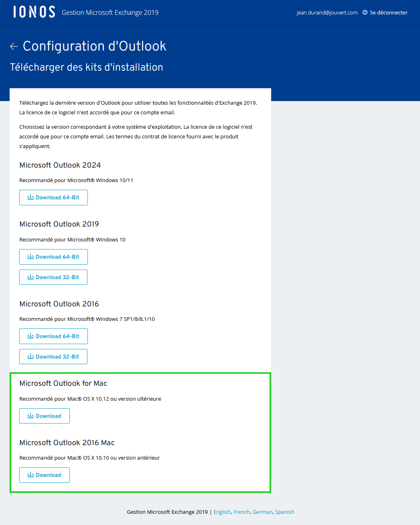Click the Configuration d'Outlook page title
Image resolution: width=420 pixels, height=525 pixels.
[94, 46]
